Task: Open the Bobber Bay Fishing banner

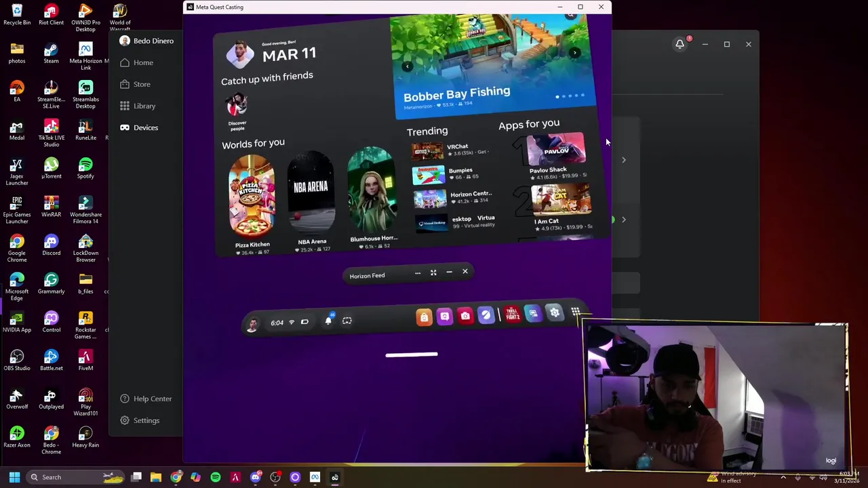Action: (494, 65)
